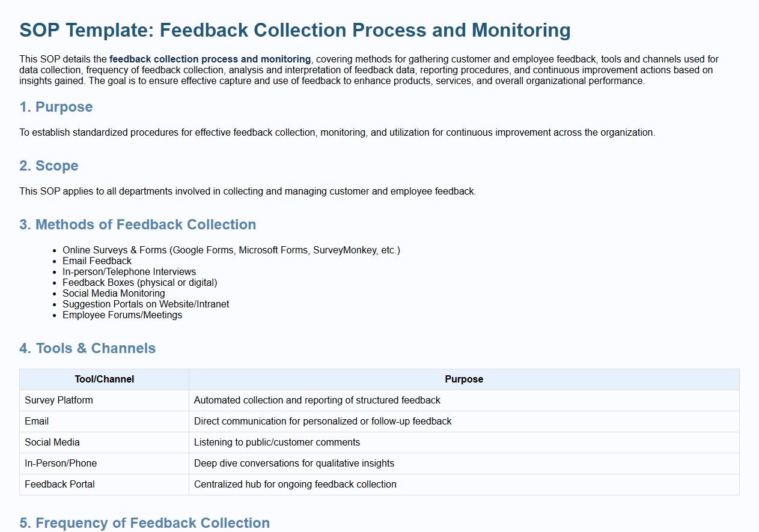
Task: Click the main SOP Template title heading
Action: (x=294, y=30)
